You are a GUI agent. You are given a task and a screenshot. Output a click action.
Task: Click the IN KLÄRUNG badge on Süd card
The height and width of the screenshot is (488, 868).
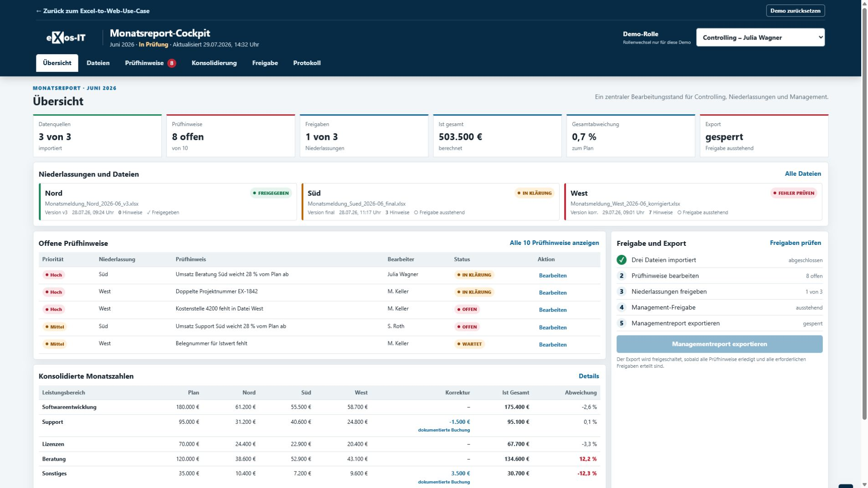point(534,193)
